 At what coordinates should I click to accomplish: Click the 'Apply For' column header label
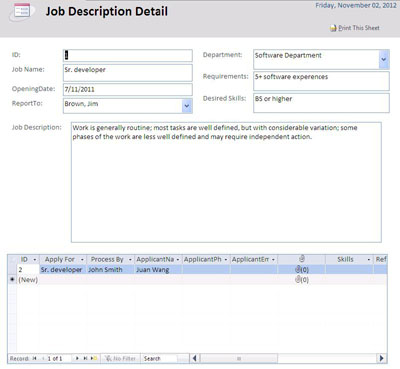tap(60, 259)
